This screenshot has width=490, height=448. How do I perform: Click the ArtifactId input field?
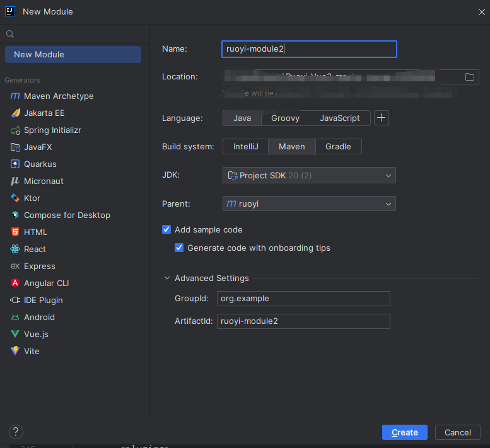tap(303, 321)
